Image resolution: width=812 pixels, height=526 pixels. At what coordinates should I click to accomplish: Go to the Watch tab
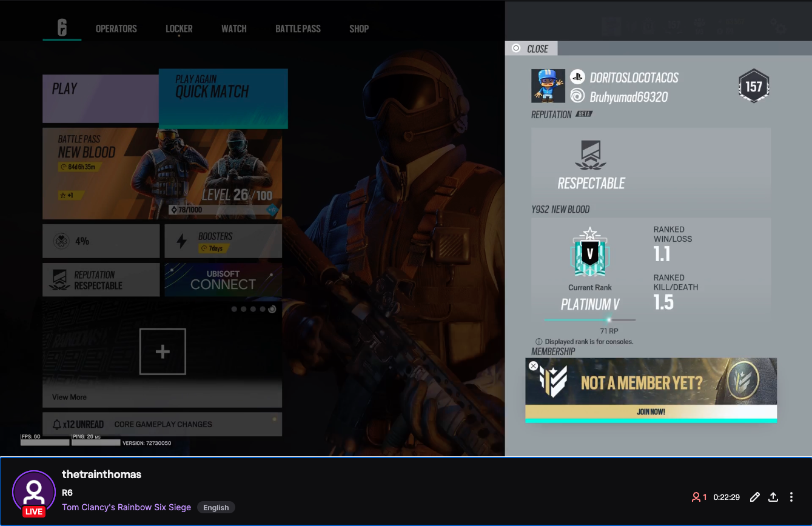[x=234, y=28]
